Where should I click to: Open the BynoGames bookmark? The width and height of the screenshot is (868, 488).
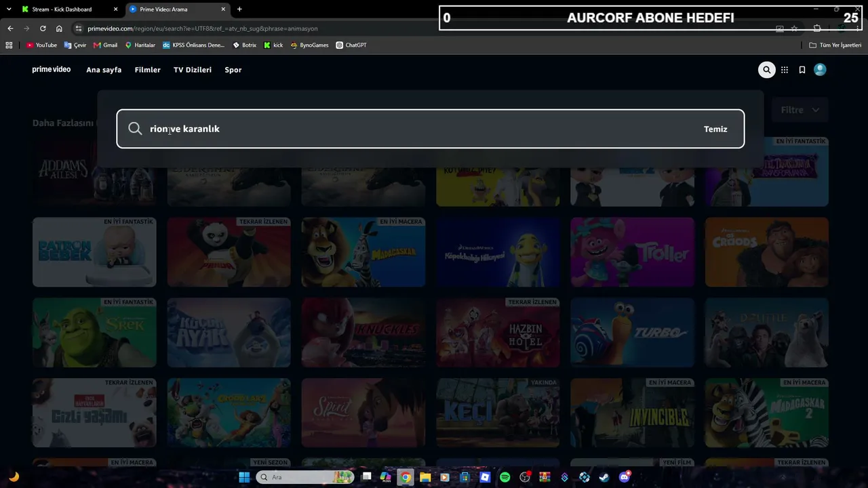click(309, 45)
